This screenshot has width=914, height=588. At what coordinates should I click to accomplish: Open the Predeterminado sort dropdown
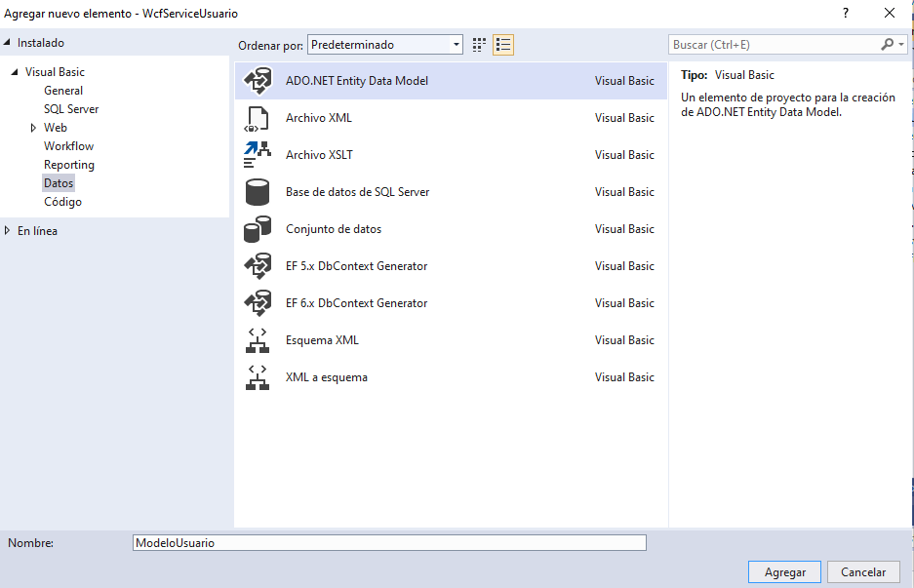click(x=453, y=44)
